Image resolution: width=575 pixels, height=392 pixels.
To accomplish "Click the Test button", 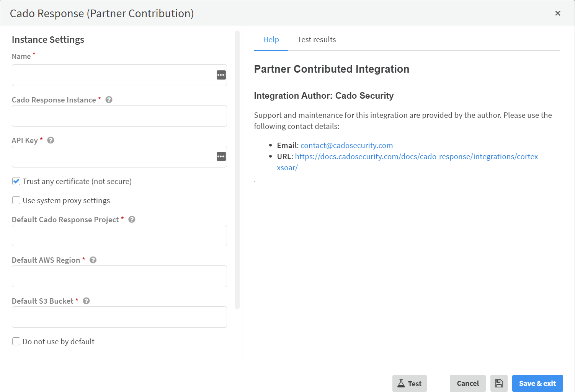I will click(x=410, y=383).
